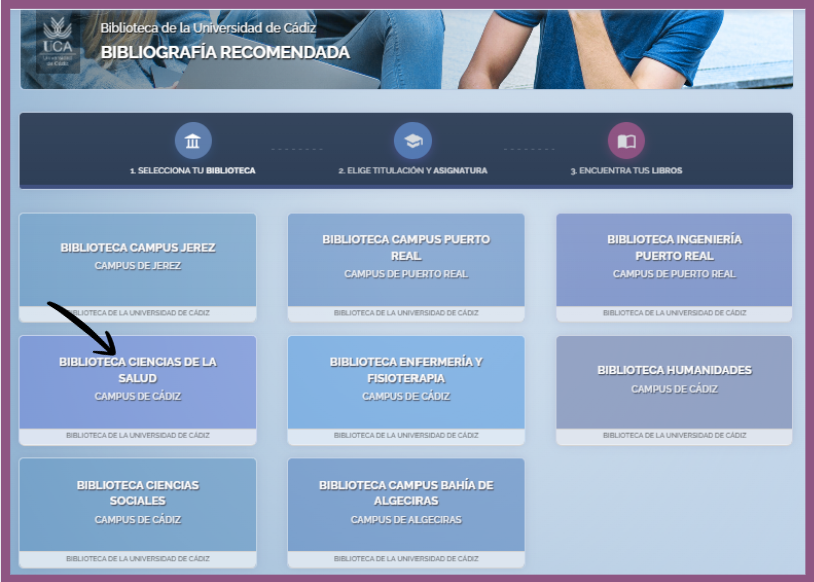Open Biblioteca Ciencias de la Salud card
Image resolution: width=814 pixels, height=582 pixels.
click(x=138, y=378)
